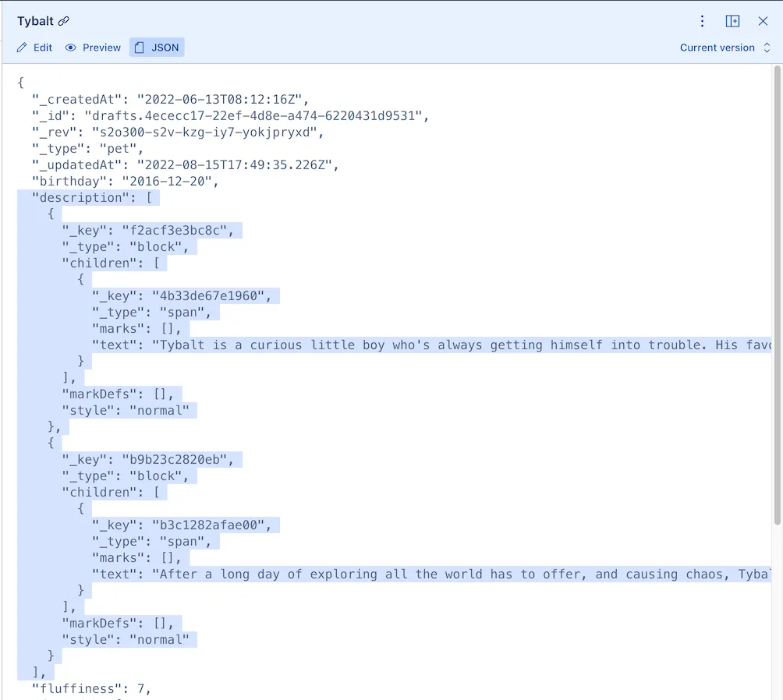Click the "_createdAt" timestamp value
This screenshot has width=783, height=700.
[x=222, y=99]
